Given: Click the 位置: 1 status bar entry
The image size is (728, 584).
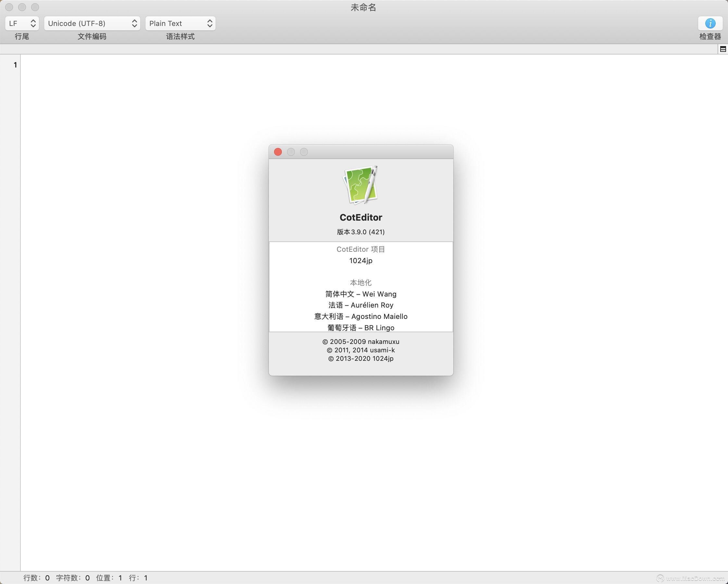Looking at the screenshot, I should coord(109,578).
